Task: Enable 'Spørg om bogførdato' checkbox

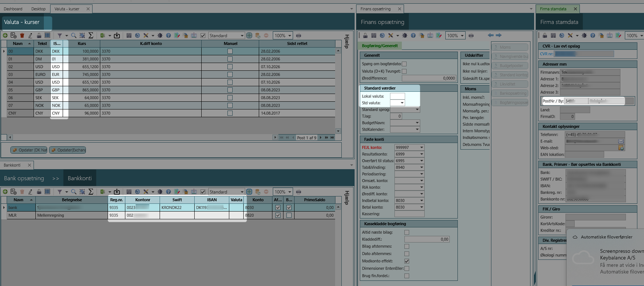Action: click(x=404, y=64)
